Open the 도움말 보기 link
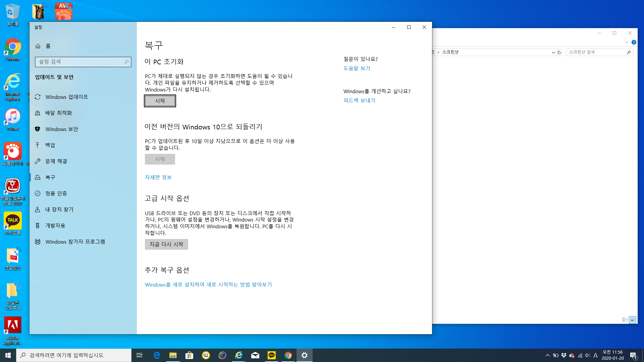The width and height of the screenshot is (644, 362). pos(357,68)
